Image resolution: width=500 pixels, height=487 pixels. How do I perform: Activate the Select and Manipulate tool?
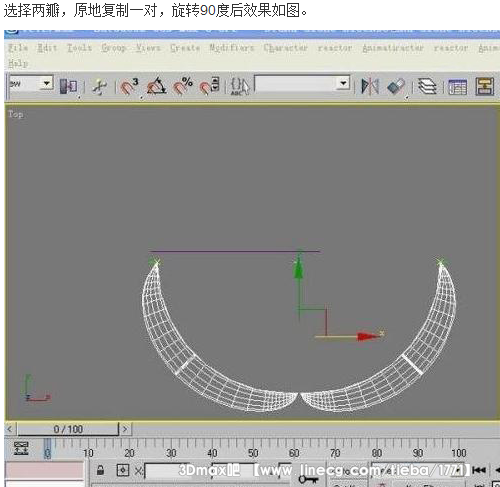coord(99,87)
